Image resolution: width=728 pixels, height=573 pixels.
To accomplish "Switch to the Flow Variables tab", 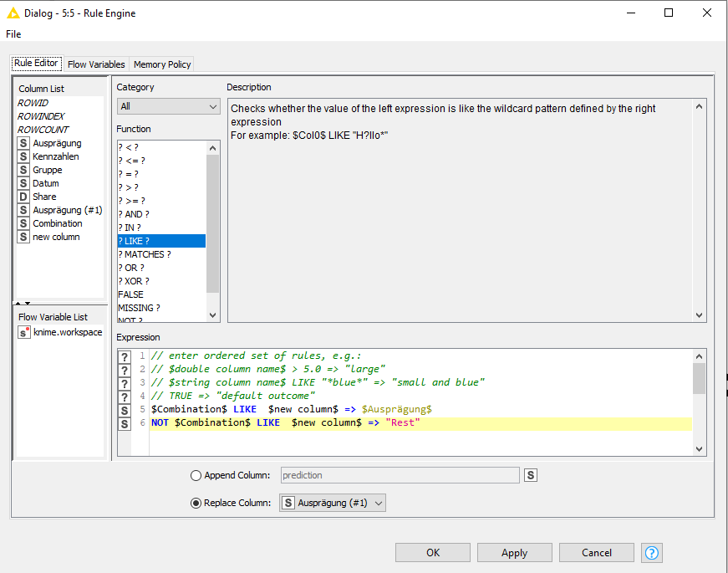I will (x=96, y=64).
